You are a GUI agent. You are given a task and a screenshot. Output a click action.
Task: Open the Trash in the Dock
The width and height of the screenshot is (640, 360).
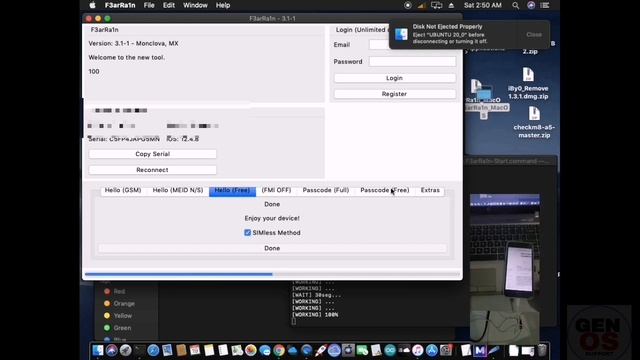click(x=542, y=351)
